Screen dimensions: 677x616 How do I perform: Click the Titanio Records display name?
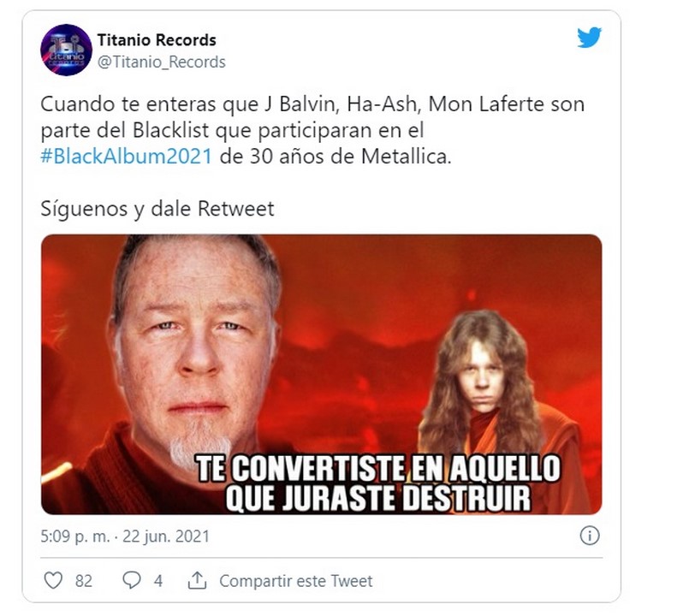[157, 40]
